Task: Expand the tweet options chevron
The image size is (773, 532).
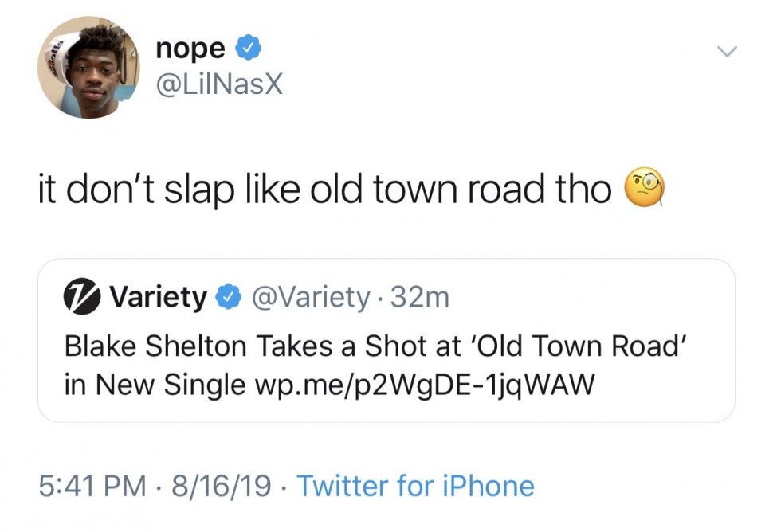Action: (725, 53)
